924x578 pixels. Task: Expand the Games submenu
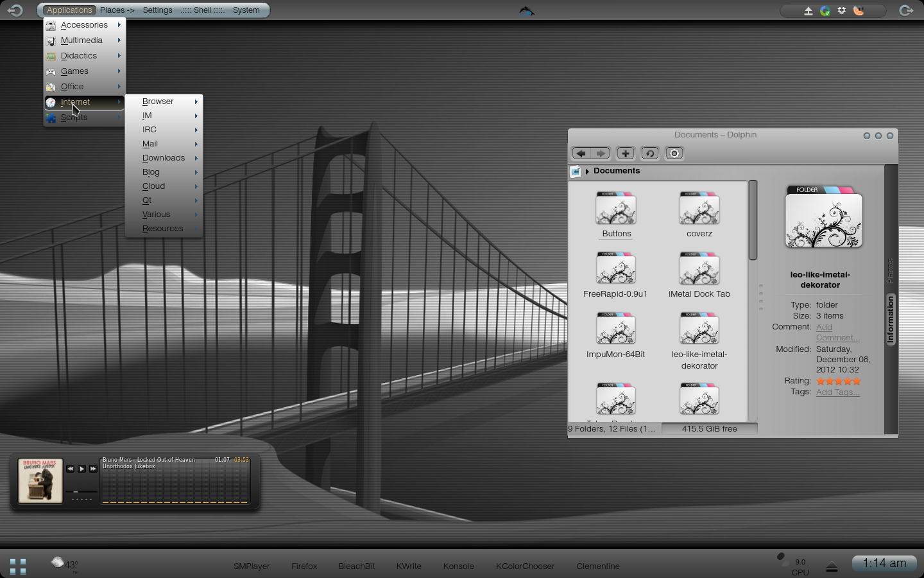point(84,71)
